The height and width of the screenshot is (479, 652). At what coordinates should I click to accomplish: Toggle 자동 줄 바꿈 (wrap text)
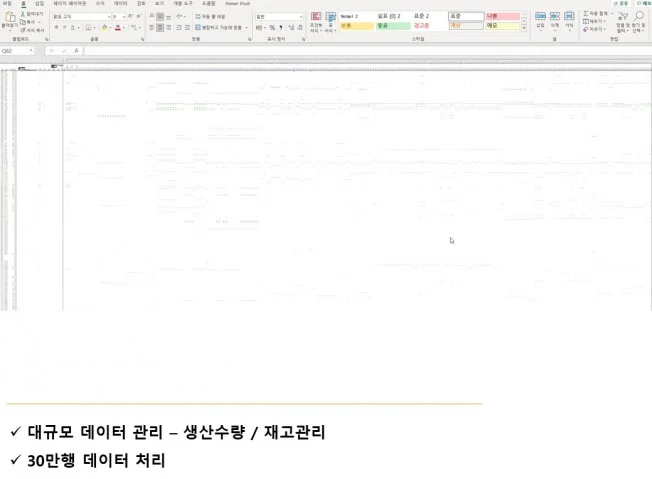pos(210,16)
